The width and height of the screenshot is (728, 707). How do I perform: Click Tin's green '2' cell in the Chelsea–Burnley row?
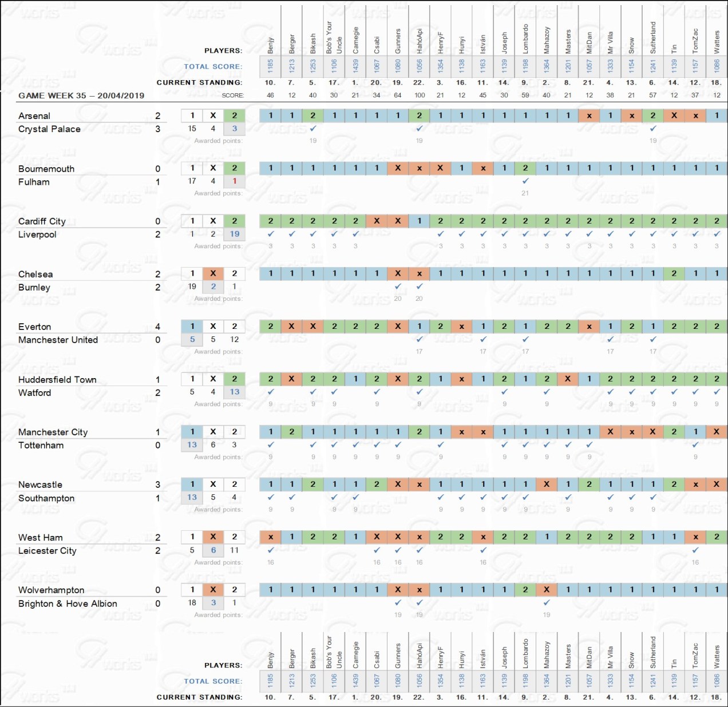coord(674,273)
